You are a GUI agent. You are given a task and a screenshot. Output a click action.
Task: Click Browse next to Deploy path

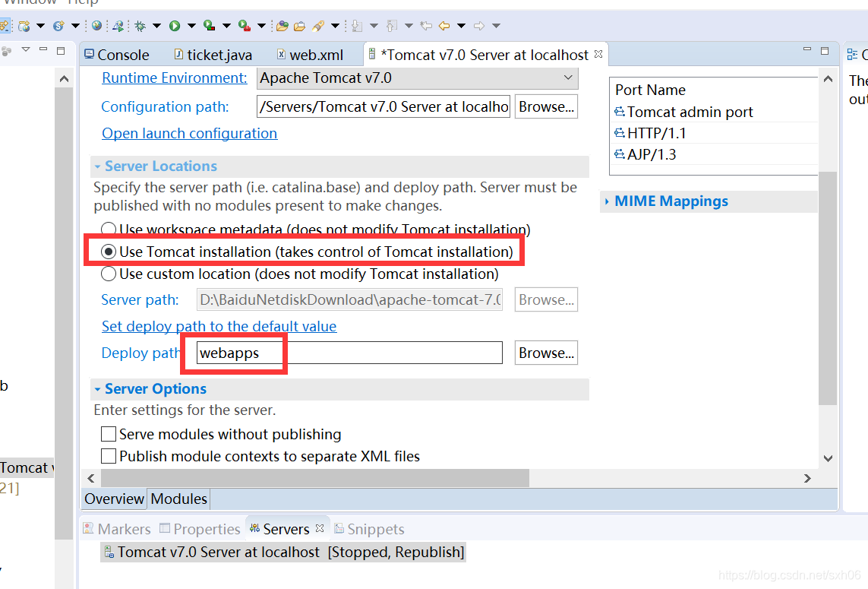pos(546,353)
